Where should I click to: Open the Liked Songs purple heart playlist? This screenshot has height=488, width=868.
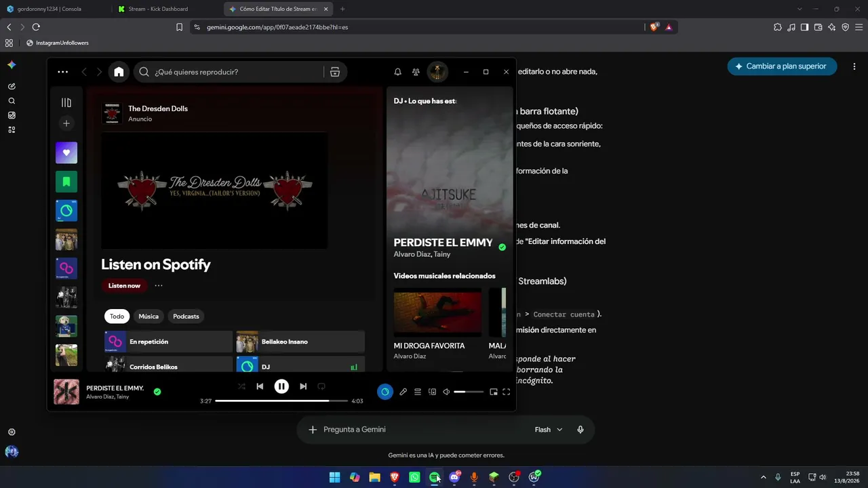point(66,152)
